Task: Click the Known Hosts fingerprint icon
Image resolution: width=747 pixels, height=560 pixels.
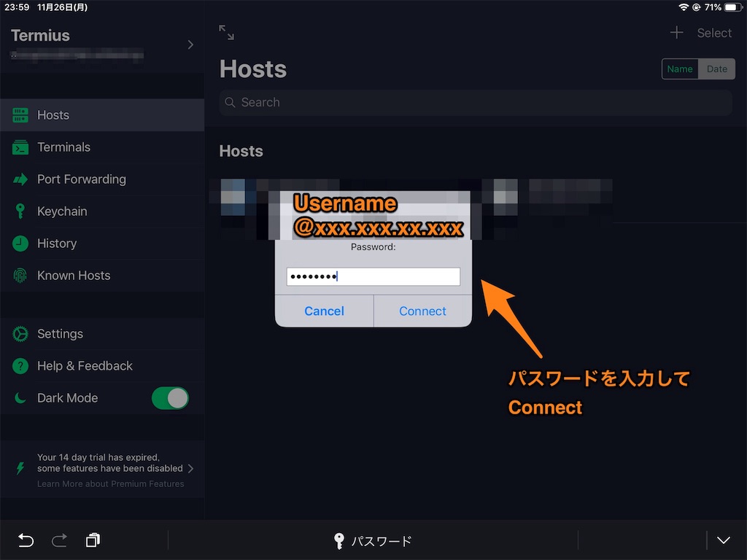Action: point(20,275)
